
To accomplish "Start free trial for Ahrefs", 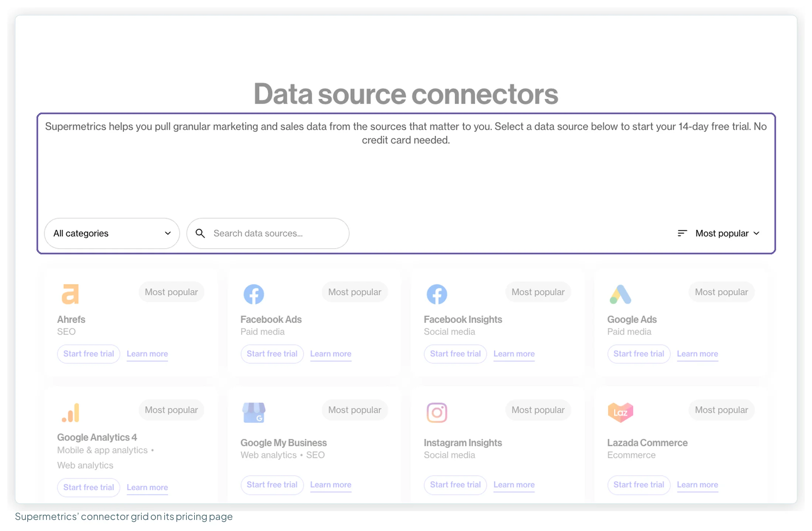I will click(x=89, y=354).
